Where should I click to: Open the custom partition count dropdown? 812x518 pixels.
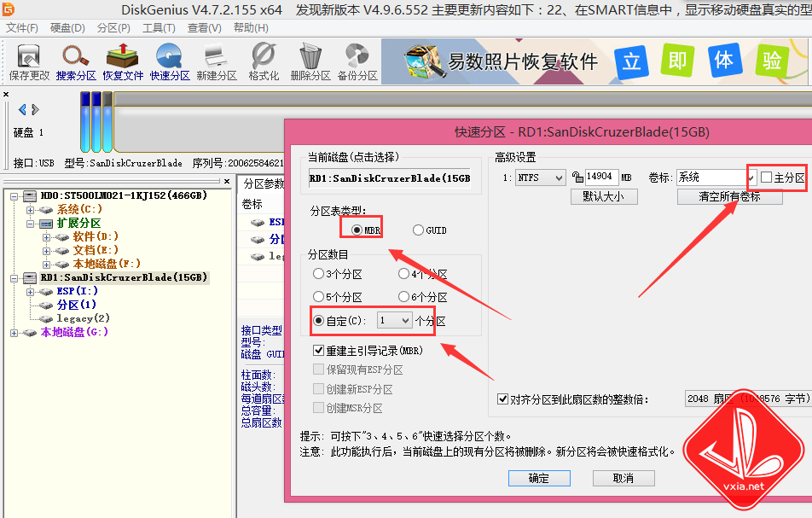[x=395, y=321]
